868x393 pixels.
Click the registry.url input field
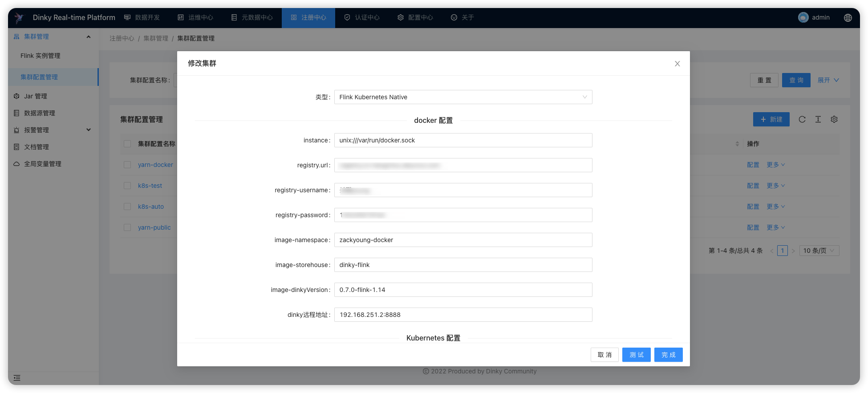click(463, 165)
